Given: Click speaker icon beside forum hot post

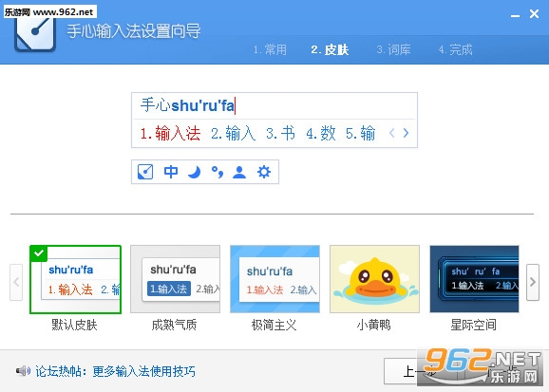Looking at the screenshot, I should click(x=23, y=371).
